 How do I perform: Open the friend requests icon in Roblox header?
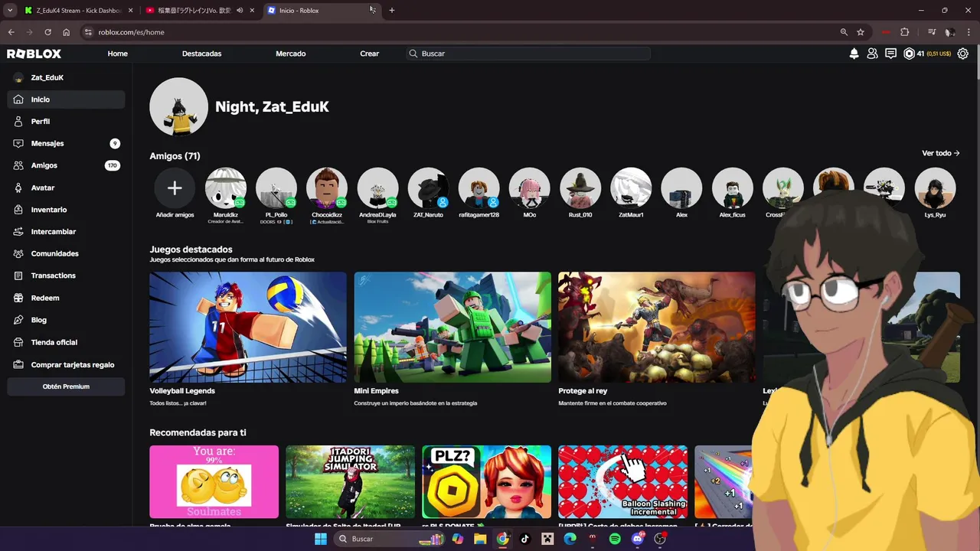pyautogui.click(x=872, y=54)
